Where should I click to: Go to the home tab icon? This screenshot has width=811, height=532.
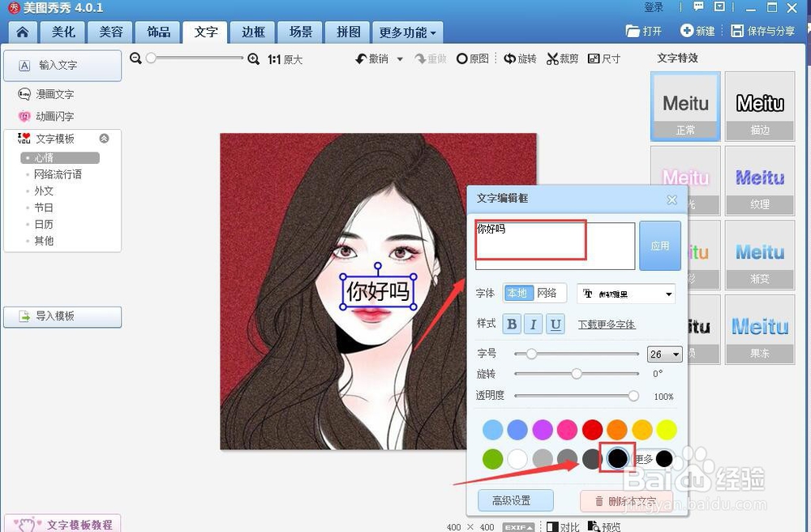click(22, 32)
